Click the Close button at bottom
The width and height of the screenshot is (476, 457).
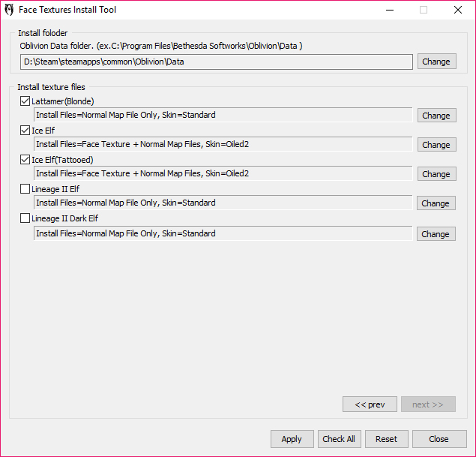(x=439, y=439)
